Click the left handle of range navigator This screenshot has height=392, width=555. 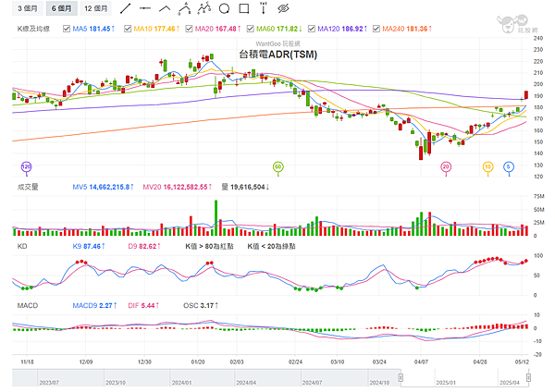(401, 377)
